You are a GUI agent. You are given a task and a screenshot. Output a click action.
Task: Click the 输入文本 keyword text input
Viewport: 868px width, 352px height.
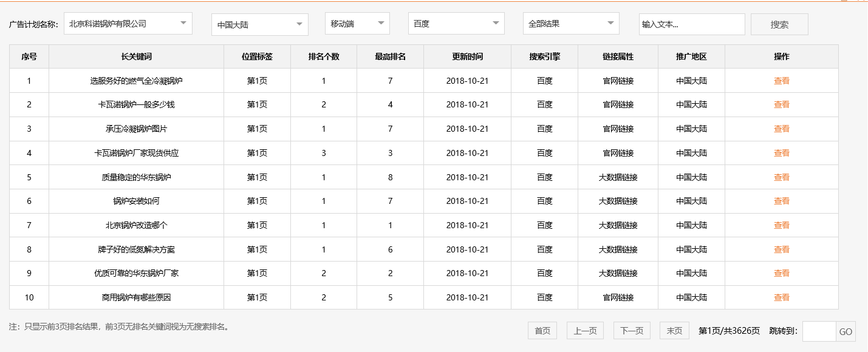(692, 23)
